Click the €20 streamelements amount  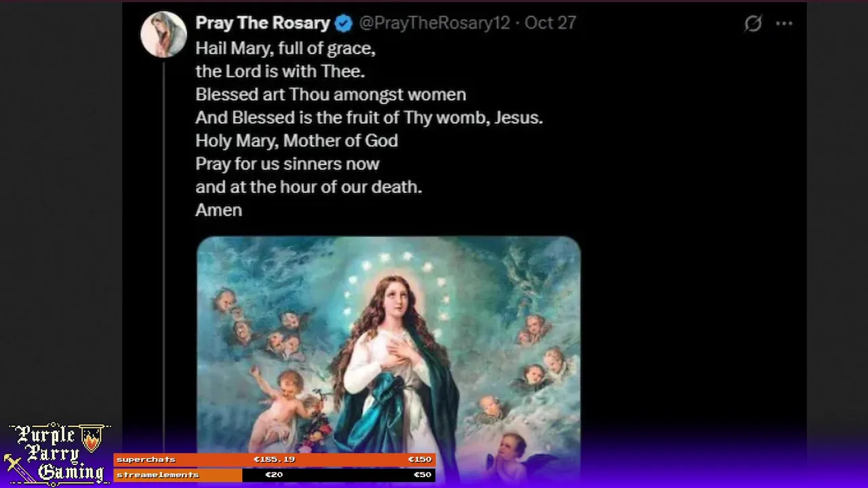point(274,475)
